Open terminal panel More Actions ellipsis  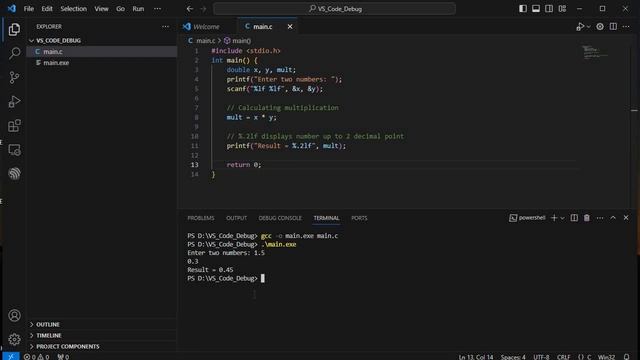point(600,218)
